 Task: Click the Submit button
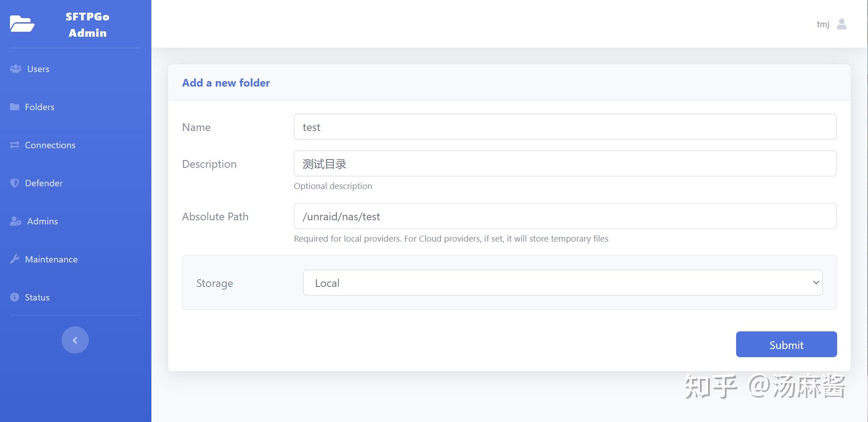click(786, 344)
